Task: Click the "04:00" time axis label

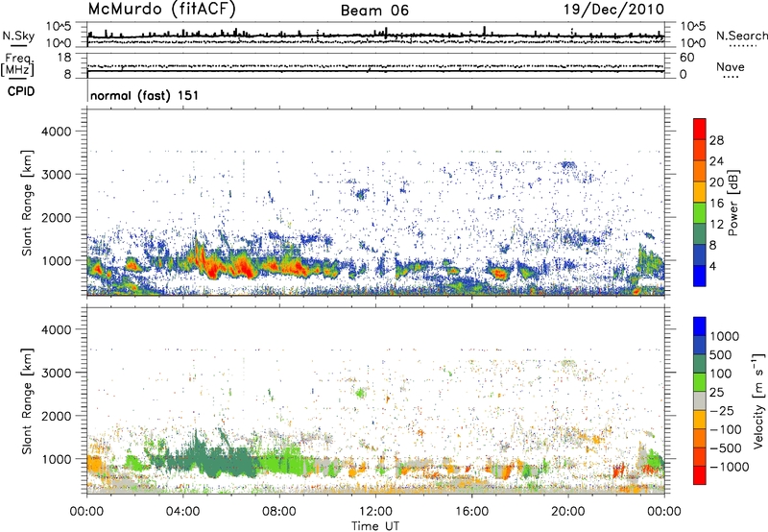Action: [183, 512]
